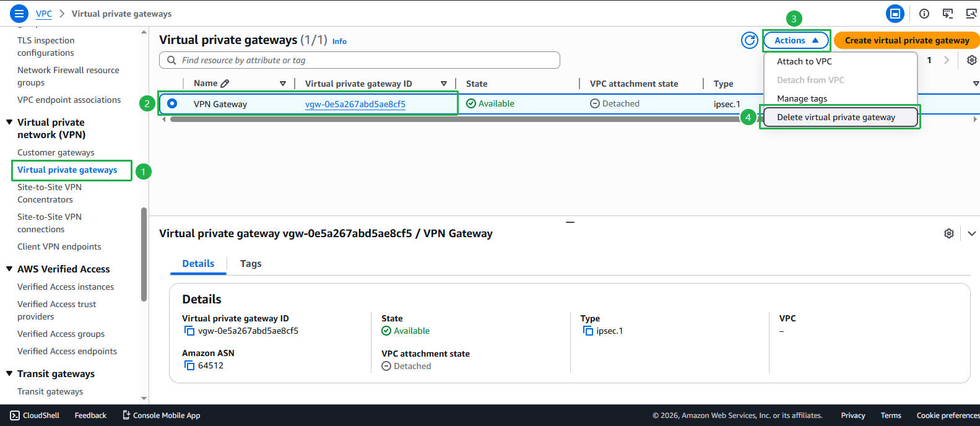Open the hamburger navigation menu
Screen dimensions: 980x426
tap(19, 13)
